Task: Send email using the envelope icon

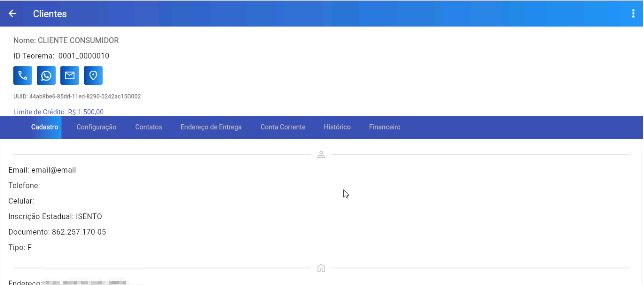Action: [x=70, y=75]
